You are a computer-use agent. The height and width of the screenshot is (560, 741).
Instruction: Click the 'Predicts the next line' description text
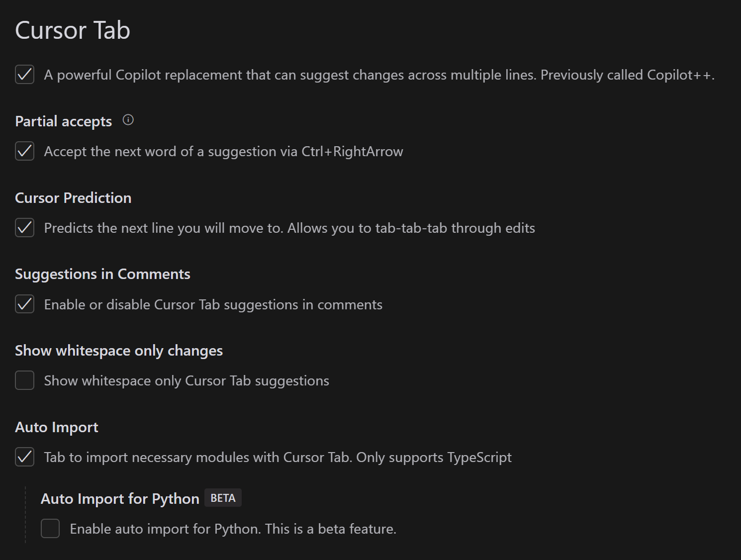pyautogui.click(x=289, y=228)
